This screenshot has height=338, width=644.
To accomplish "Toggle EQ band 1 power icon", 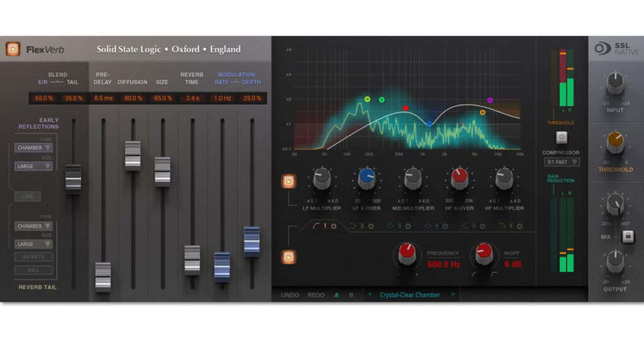I will tap(334, 226).
